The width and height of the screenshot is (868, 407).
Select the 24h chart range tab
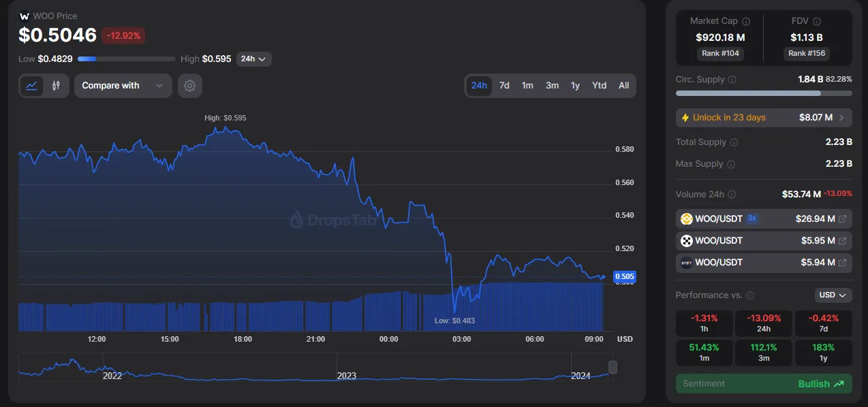479,86
